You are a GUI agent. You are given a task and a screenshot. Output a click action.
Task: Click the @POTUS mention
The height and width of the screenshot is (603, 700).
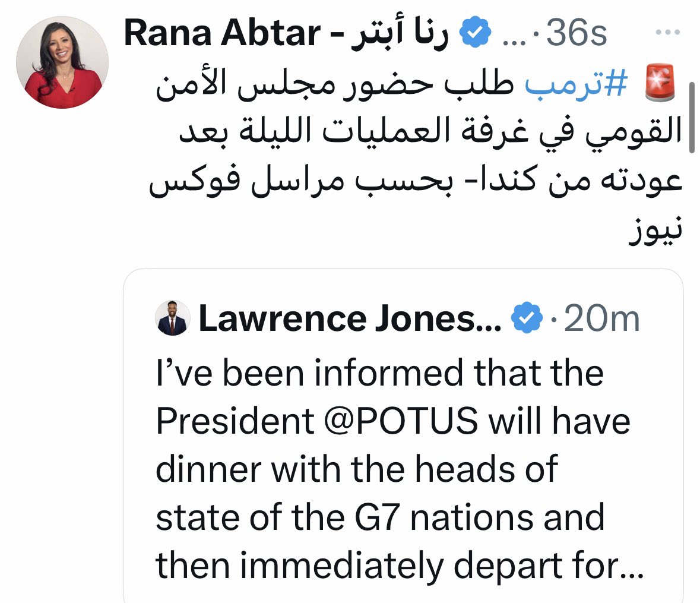point(401,421)
